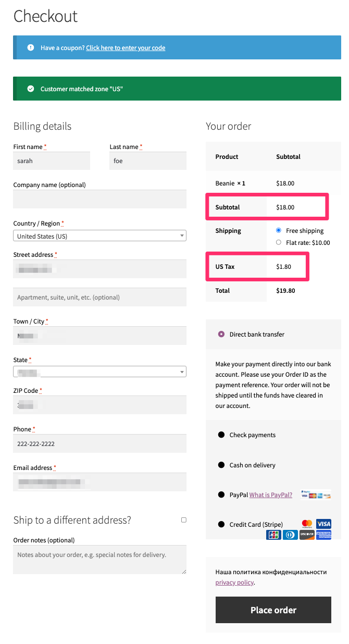Click the coupon code entry link
The height and width of the screenshot is (644, 349).
point(125,47)
